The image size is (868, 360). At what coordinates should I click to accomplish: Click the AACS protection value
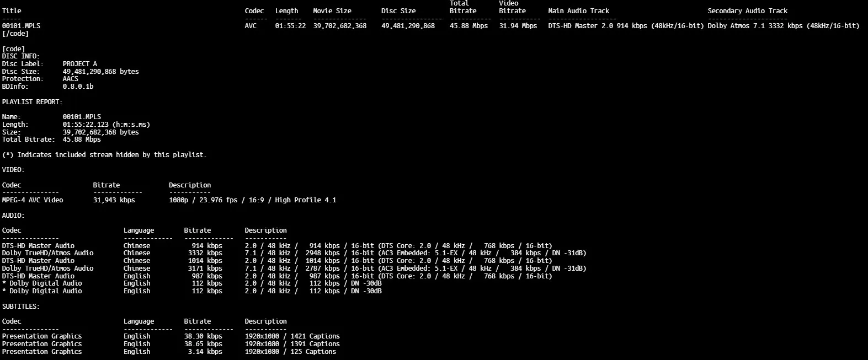(71, 79)
